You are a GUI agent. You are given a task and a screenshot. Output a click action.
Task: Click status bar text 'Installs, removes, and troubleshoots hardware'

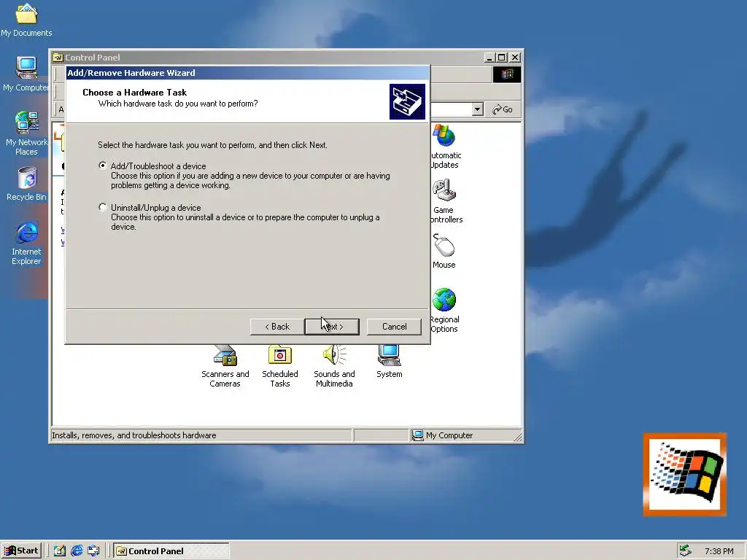pyautogui.click(x=134, y=435)
